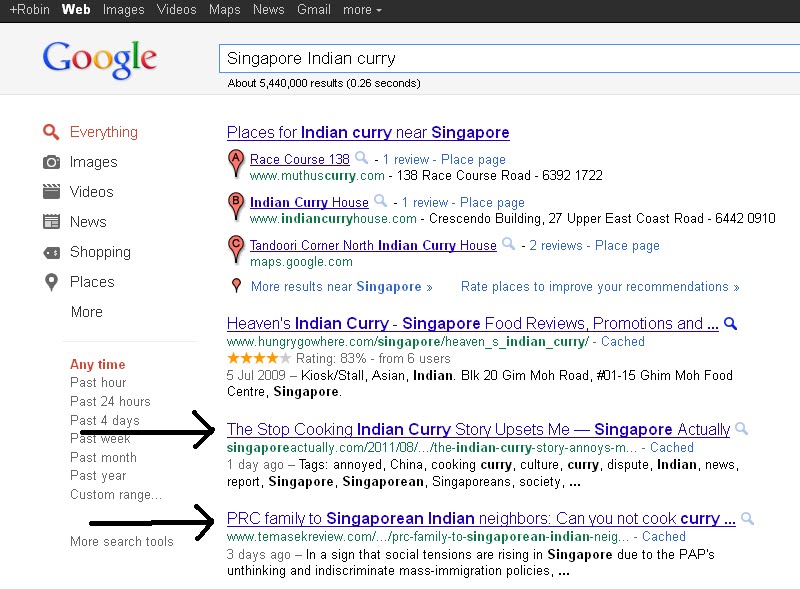Click More results near Singapore link
Image resolution: width=800 pixels, height=589 pixels.
pyautogui.click(x=341, y=286)
